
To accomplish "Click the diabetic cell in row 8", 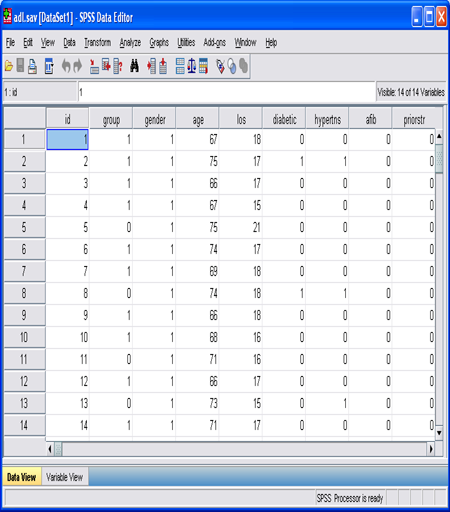I will (284, 293).
